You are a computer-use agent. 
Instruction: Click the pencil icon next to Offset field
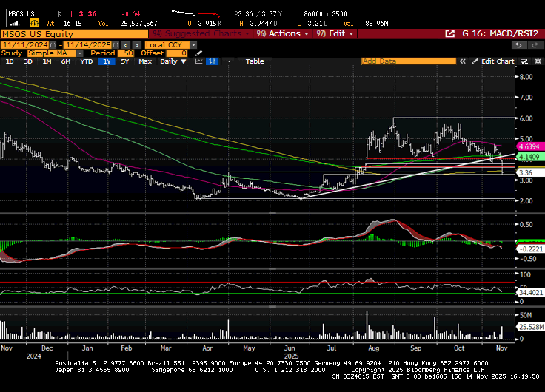click(x=198, y=53)
